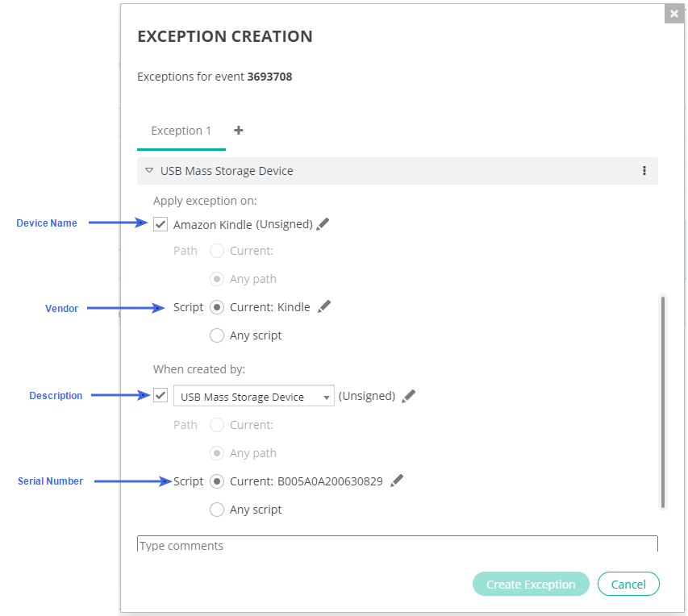Select Any script under serial number
Image resolution: width=688 pixels, height=616 pixels.
pyautogui.click(x=216, y=510)
